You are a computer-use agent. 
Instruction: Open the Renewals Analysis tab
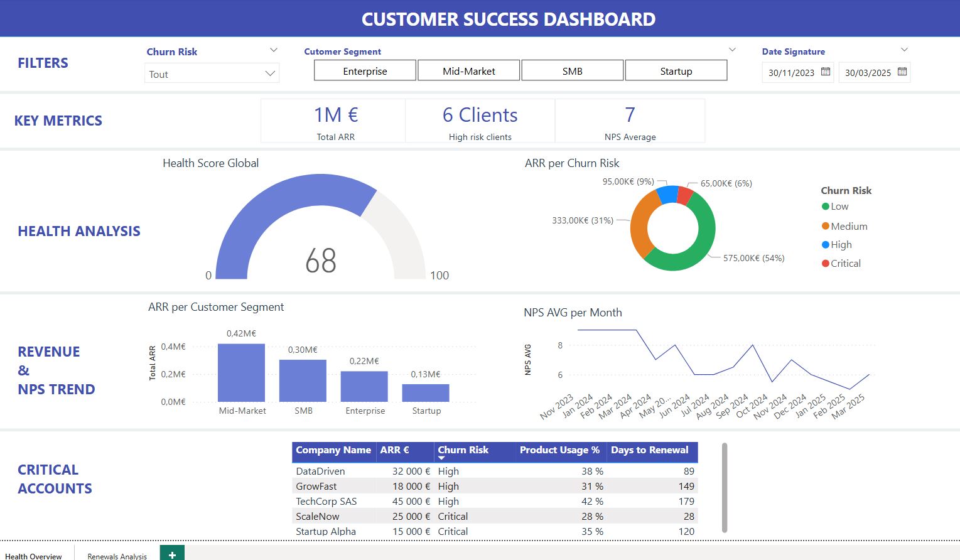pyautogui.click(x=117, y=556)
